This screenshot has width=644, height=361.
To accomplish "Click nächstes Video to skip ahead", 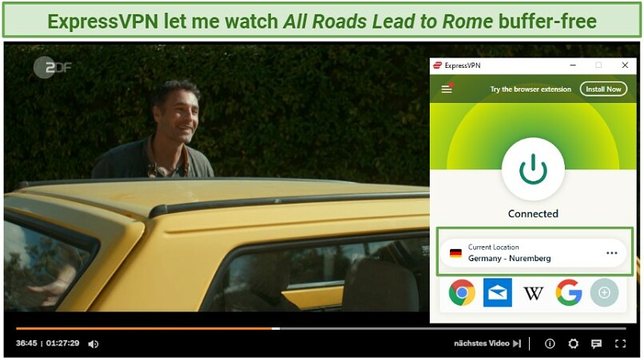I will click(x=487, y=343).
